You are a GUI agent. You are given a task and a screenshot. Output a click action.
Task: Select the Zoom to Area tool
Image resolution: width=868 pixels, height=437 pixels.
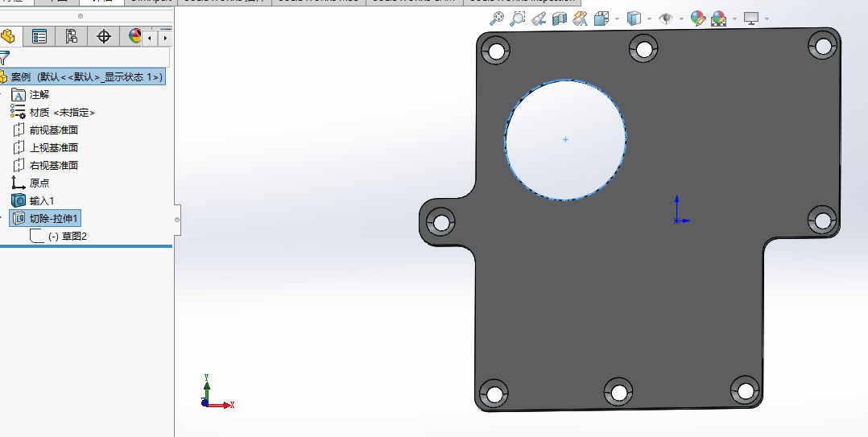coord(517,19)
